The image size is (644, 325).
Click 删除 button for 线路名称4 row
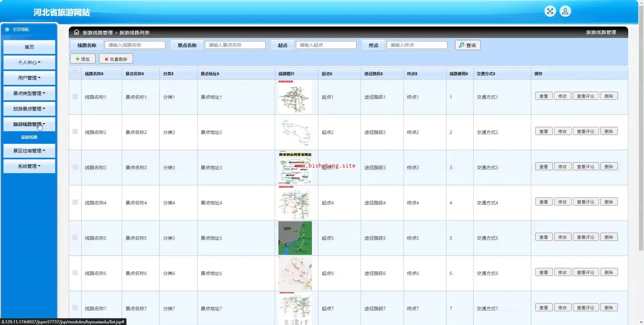[608, 202]
